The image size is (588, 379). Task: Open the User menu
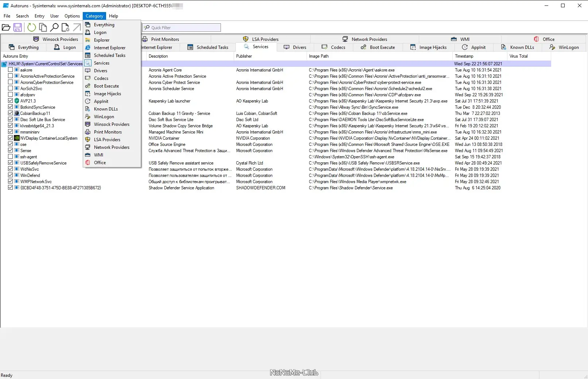pyautogui.click(x=54, y=16)
